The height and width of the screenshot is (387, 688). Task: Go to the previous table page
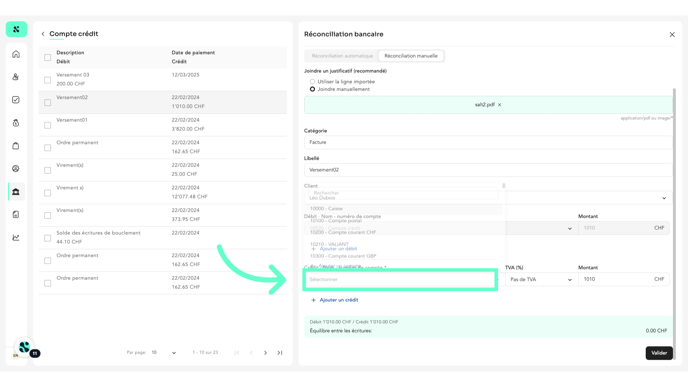click(251, 353)
